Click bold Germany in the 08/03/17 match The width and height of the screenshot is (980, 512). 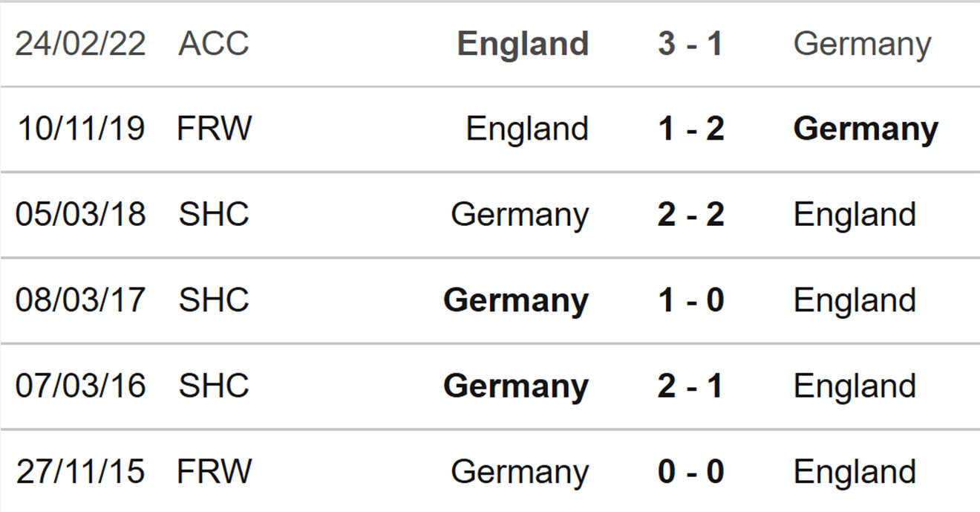[x=516, y=300]
